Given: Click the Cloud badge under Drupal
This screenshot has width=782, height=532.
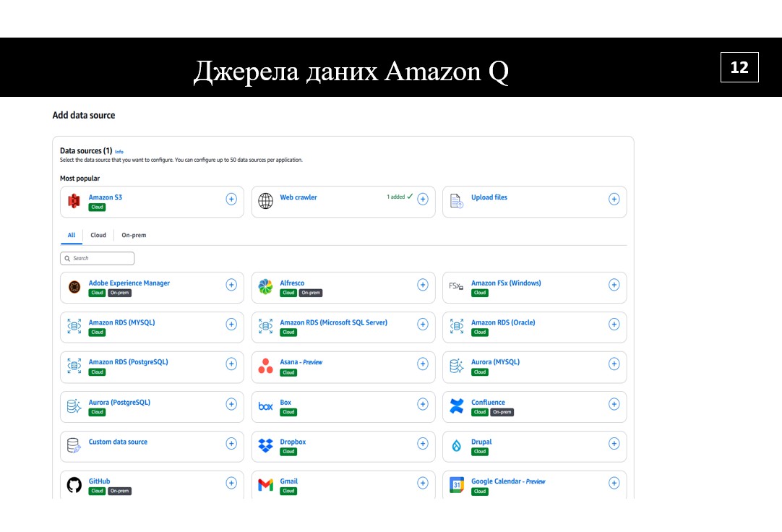Looking at the screenshot, I should click(x=480, y=452).
